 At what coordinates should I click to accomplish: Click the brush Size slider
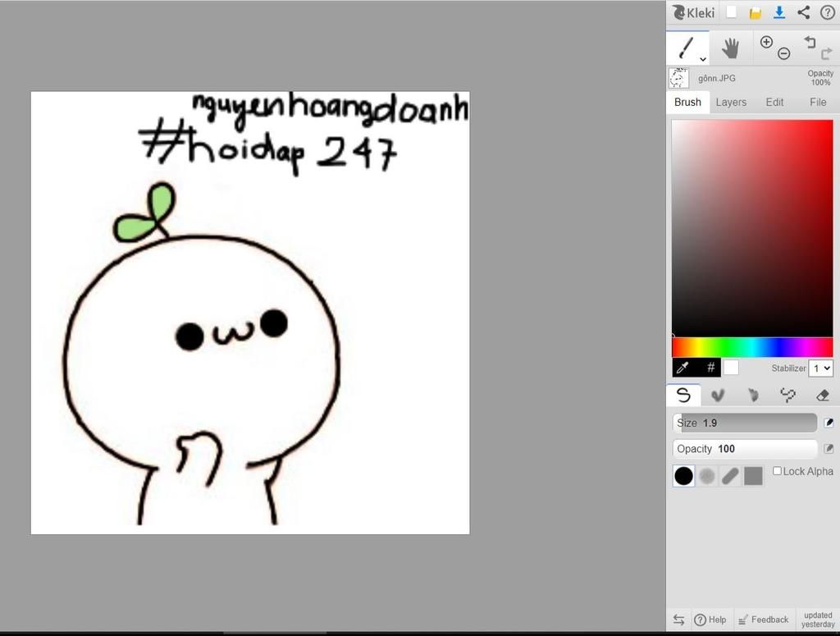point(745,423)
